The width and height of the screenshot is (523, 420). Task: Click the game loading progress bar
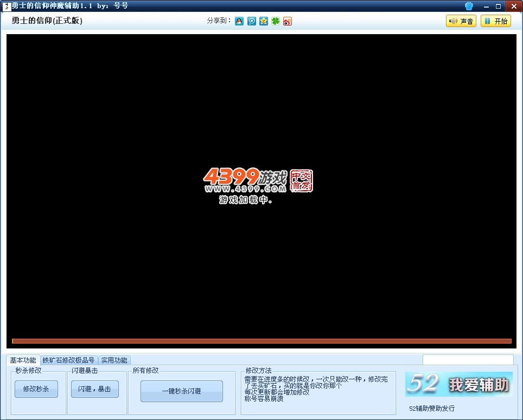261,341
